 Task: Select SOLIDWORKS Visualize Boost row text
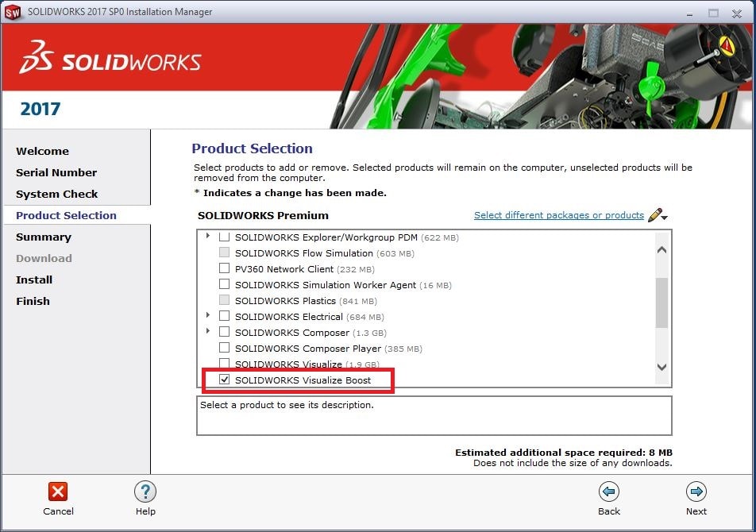[303, 380]
